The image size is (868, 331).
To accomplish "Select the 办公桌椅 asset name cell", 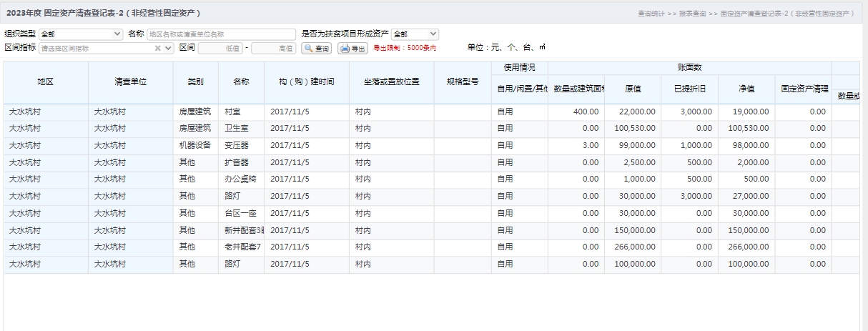I will click(x=242, y=179).
